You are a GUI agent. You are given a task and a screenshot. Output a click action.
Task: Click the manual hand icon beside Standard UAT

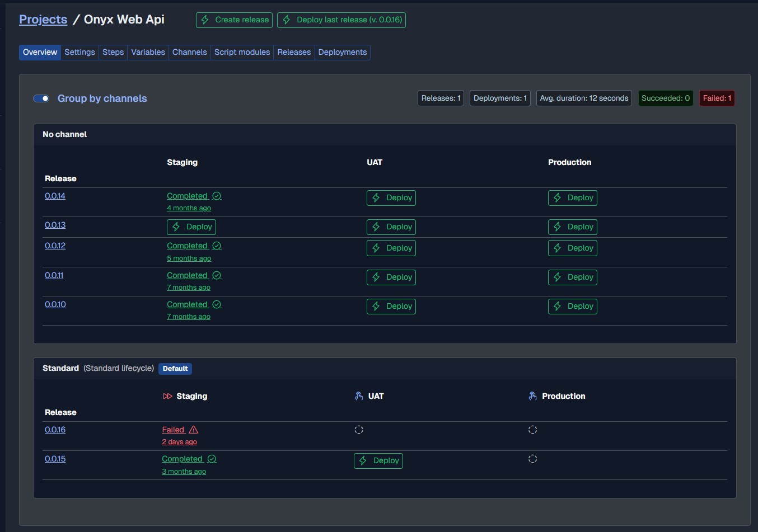[359, 396]
